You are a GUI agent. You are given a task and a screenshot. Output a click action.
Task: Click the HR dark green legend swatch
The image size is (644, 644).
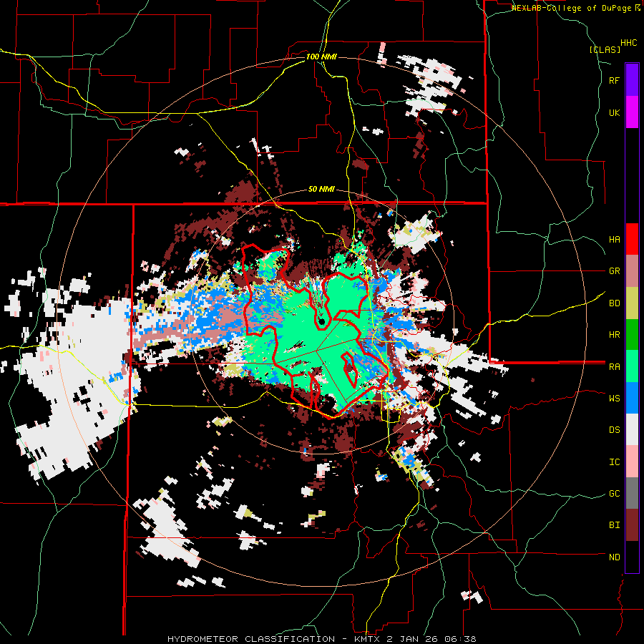tap(632, 334)
